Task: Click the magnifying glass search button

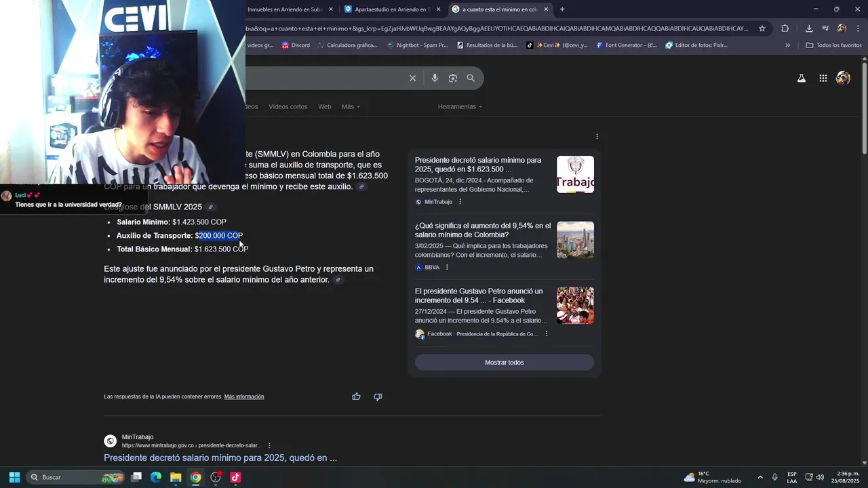Action: (x=471, y=78)
